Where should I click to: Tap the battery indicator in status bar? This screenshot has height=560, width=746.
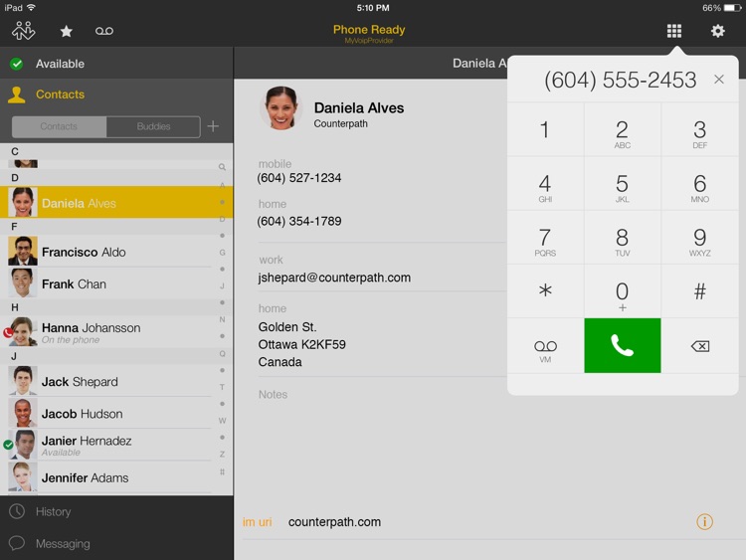click(x=732, y=8)
